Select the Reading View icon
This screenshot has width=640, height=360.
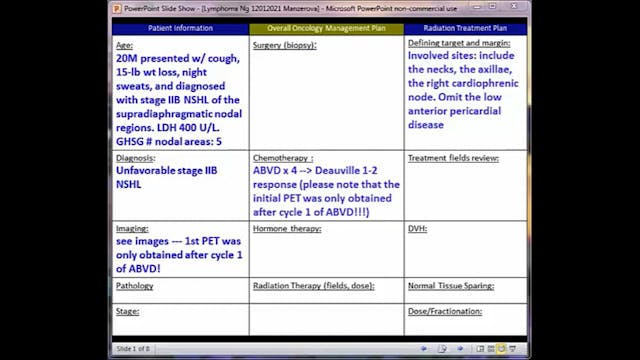[x=502, y=349]
